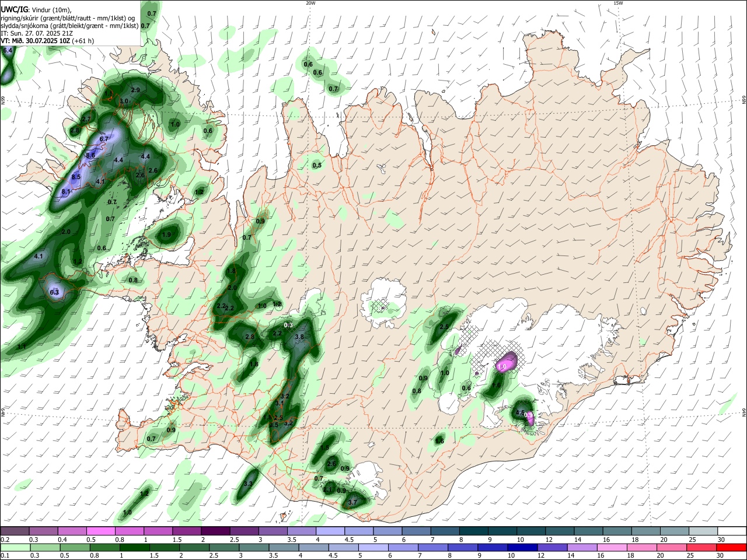Click the 3.8 precipitation value on the map

point(300,337)
